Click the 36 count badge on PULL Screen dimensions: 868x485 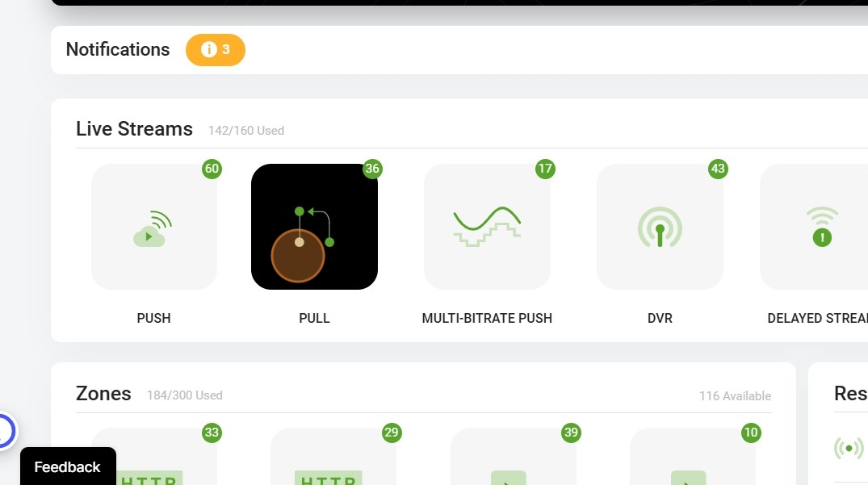(372, 169)
